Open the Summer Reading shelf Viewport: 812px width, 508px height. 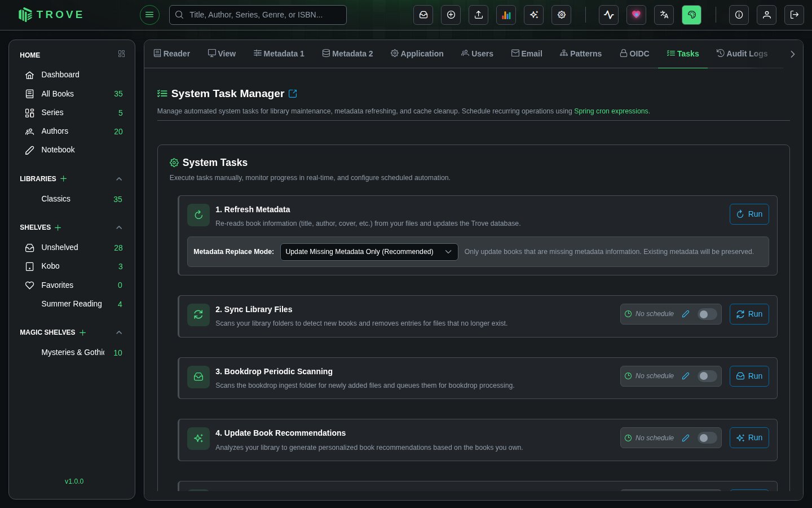point(72,304)
